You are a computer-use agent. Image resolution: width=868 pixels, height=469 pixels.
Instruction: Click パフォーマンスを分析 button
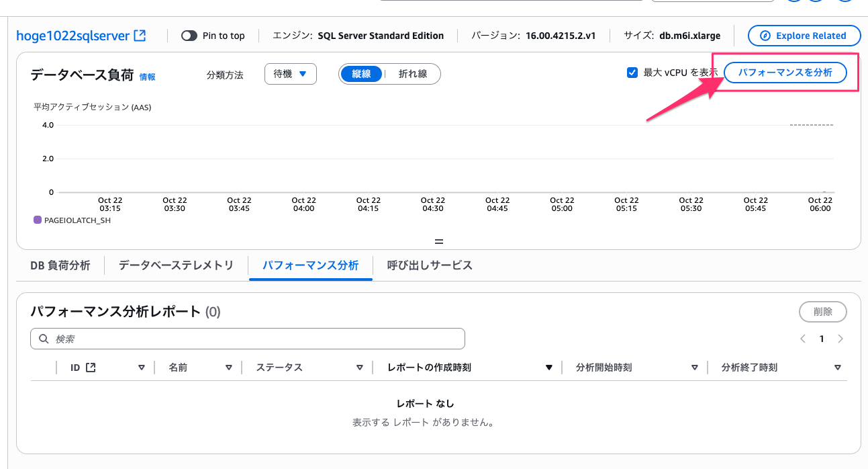784,73
